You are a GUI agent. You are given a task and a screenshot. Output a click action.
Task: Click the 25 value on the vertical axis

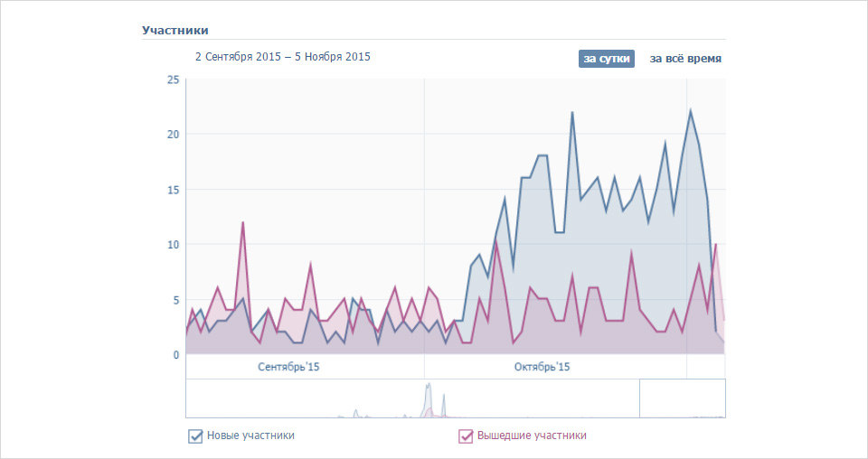coord(174,80)
